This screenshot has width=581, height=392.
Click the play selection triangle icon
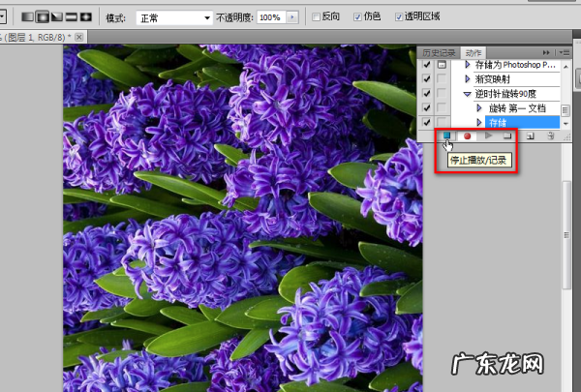pos(489,136)
